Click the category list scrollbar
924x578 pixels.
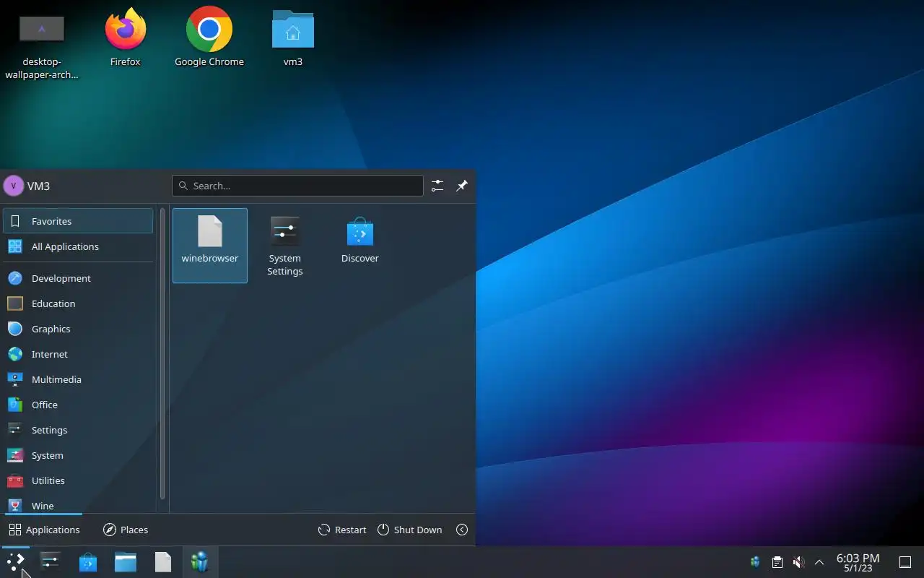point(162,354)
